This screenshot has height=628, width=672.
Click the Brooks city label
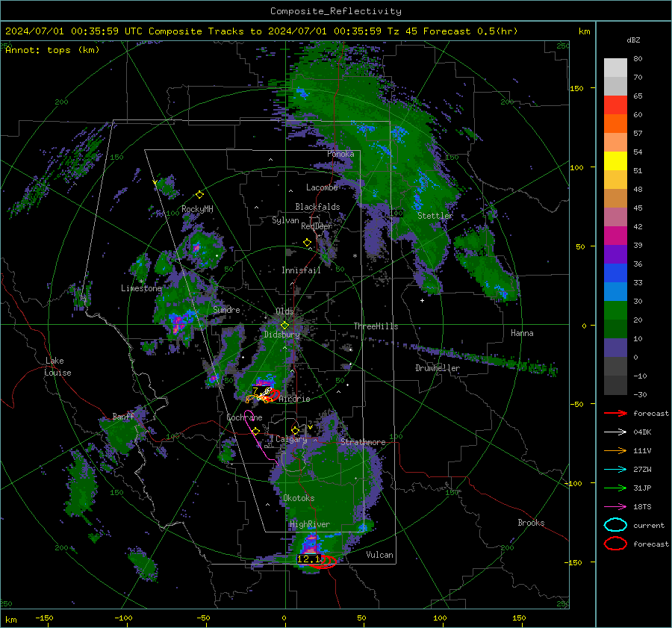(531, 523)
